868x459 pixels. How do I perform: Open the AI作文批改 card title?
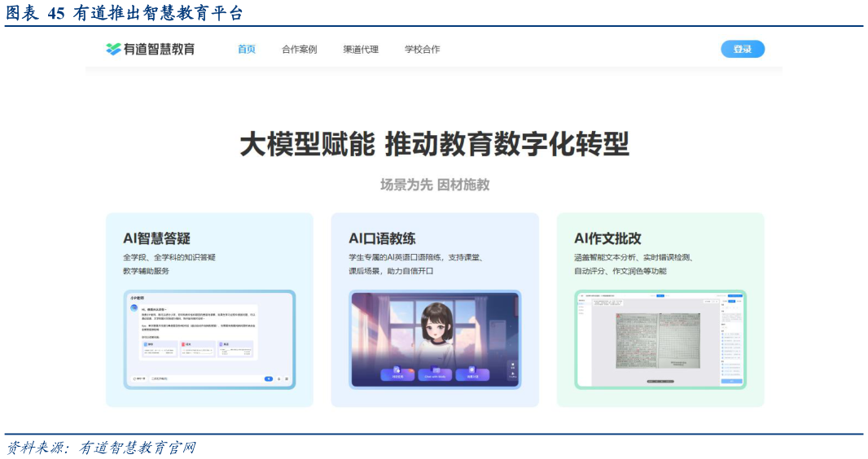(607, 238)
